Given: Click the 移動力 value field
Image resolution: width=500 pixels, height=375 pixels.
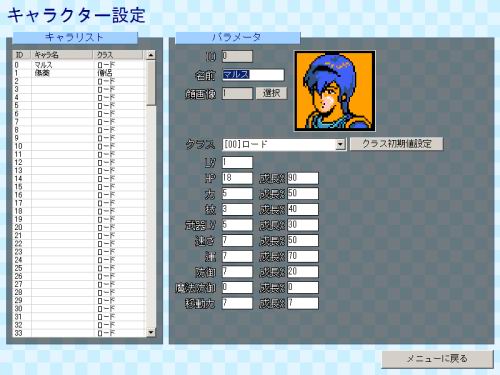Looking at the screenshot, I should click(x=237, y=303).
